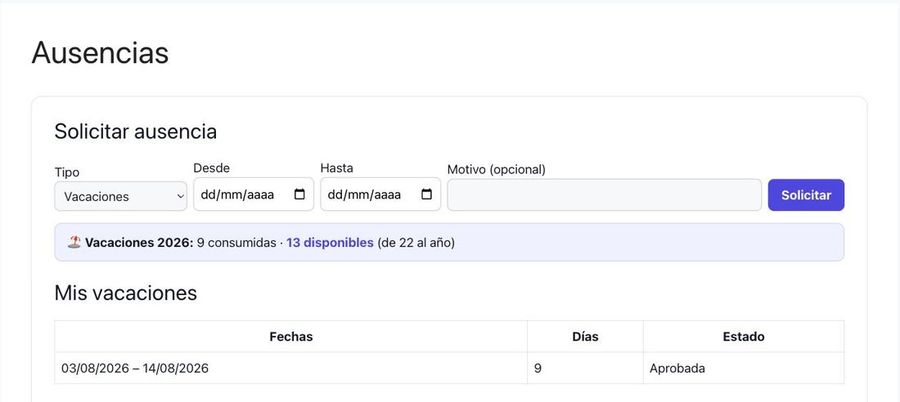The image size is (900, 402).
Task: Submit request with the Solicitar button
Action: [x=806, y=195]
